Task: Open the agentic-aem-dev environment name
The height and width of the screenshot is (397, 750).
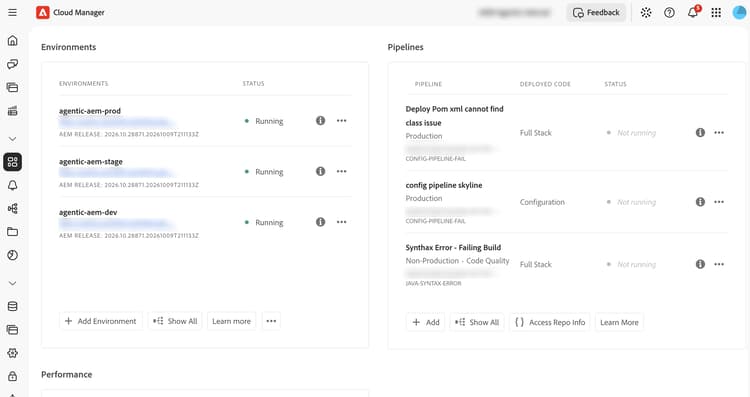Action: tap(88, 212)
